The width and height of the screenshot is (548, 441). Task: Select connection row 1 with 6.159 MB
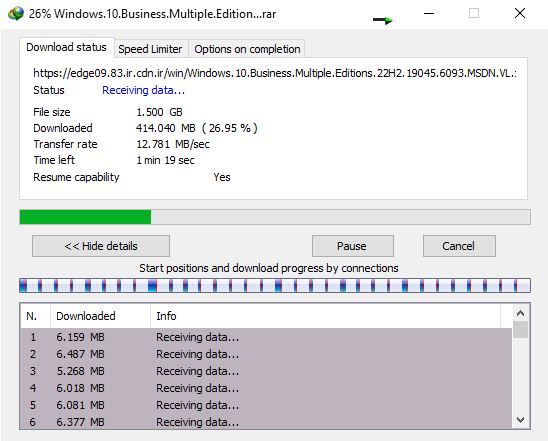(x=266, y=337)
